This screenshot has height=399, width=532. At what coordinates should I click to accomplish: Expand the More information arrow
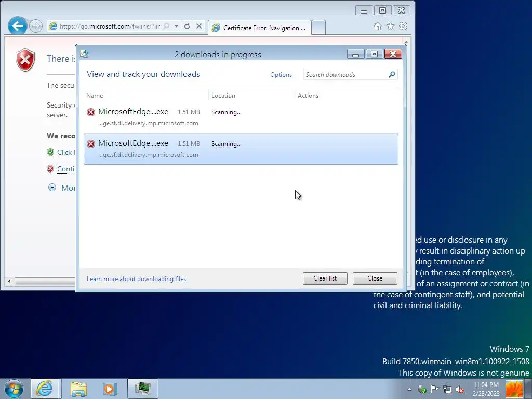point(52,187)
